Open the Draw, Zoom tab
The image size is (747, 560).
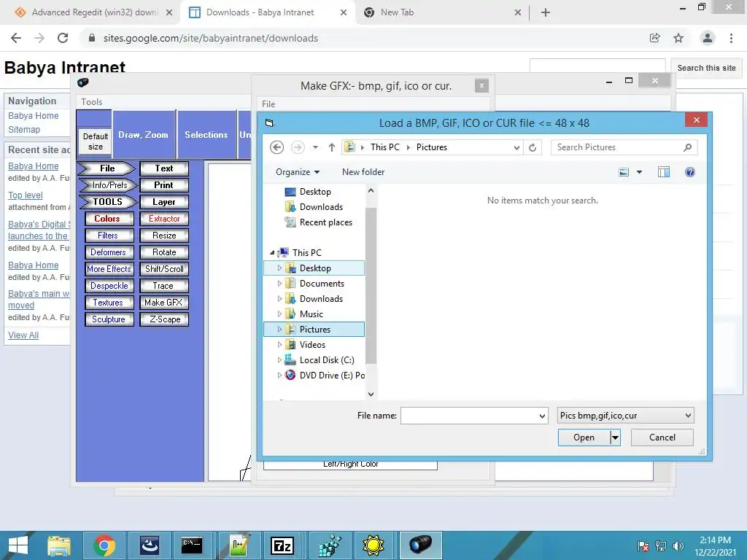tap(144, 135)
